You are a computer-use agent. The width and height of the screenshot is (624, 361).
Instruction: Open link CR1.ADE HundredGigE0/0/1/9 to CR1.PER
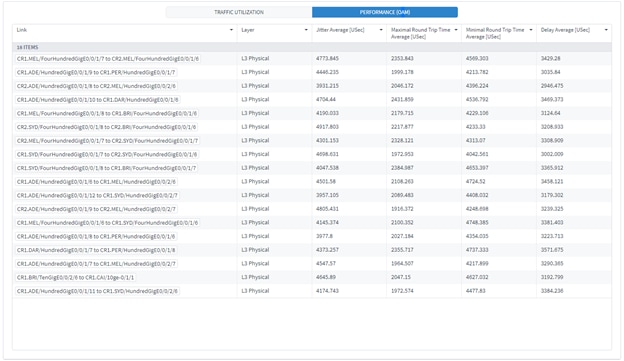[96, 72]
